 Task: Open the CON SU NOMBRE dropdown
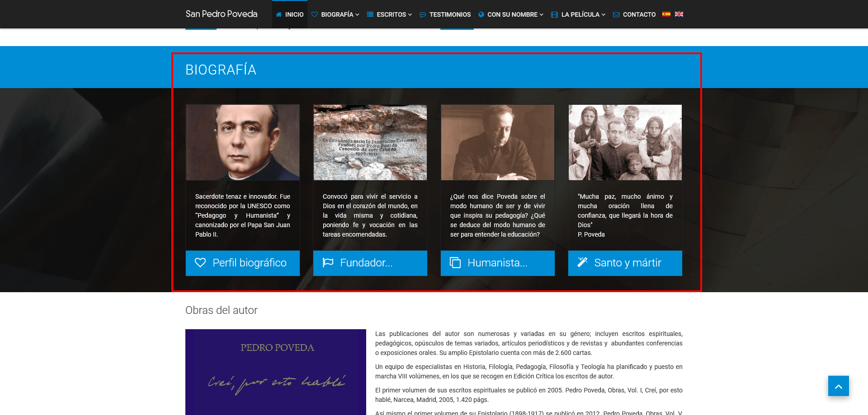pyautogui.click(x=511, y=14)
